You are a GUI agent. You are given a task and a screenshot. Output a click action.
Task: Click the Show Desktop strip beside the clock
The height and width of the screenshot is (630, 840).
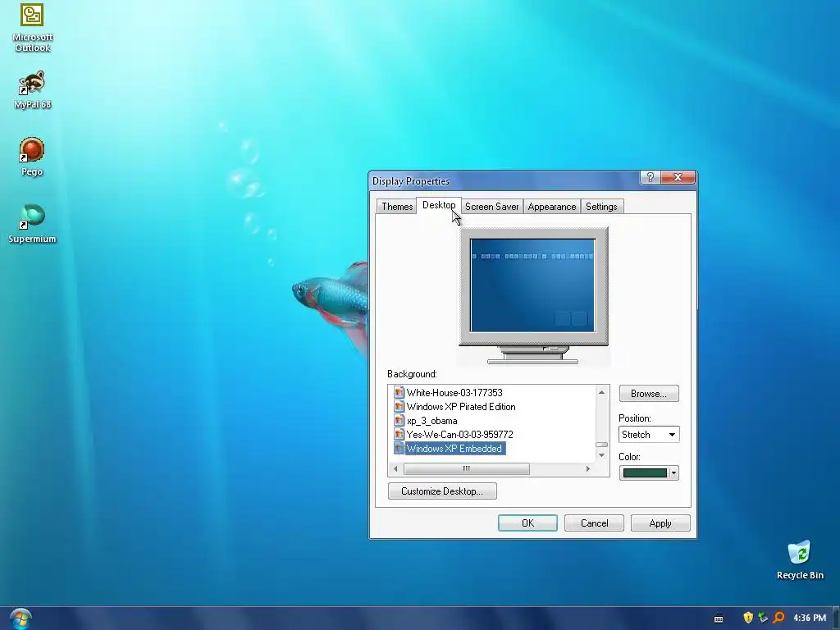coord(836,619)
